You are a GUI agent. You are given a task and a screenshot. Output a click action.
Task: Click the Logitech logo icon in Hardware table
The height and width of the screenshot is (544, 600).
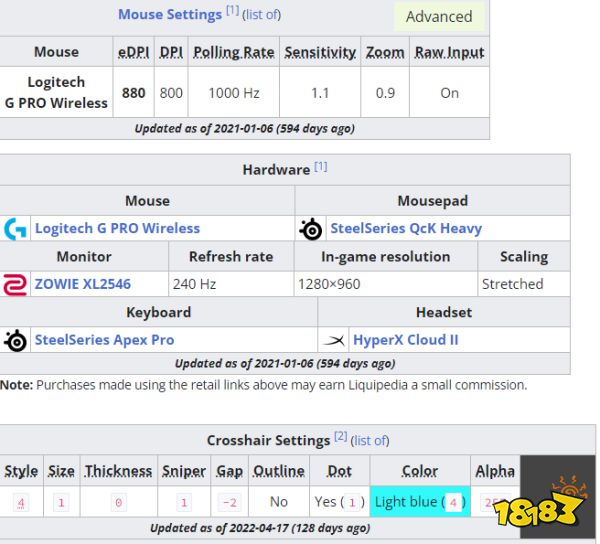(15, 228)
